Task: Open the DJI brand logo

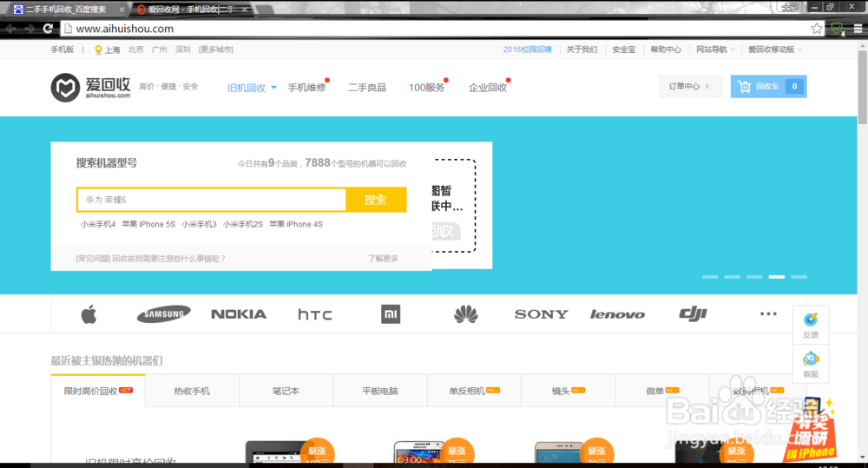Action: click(x=693, y=314)
